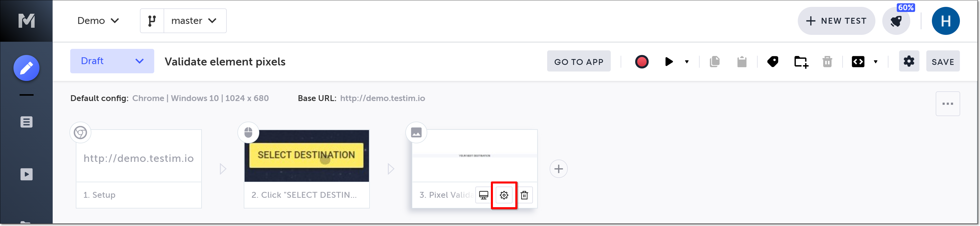The width and height of the screenshot is (980, 226).
Task: Expand the Demo project selector
Action: (98, 21)
